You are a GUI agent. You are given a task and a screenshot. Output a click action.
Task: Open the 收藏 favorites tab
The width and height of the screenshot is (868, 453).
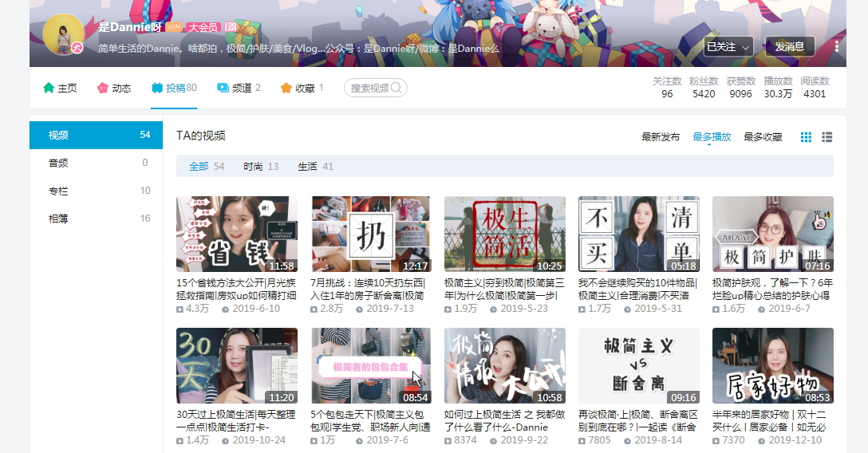302,88
